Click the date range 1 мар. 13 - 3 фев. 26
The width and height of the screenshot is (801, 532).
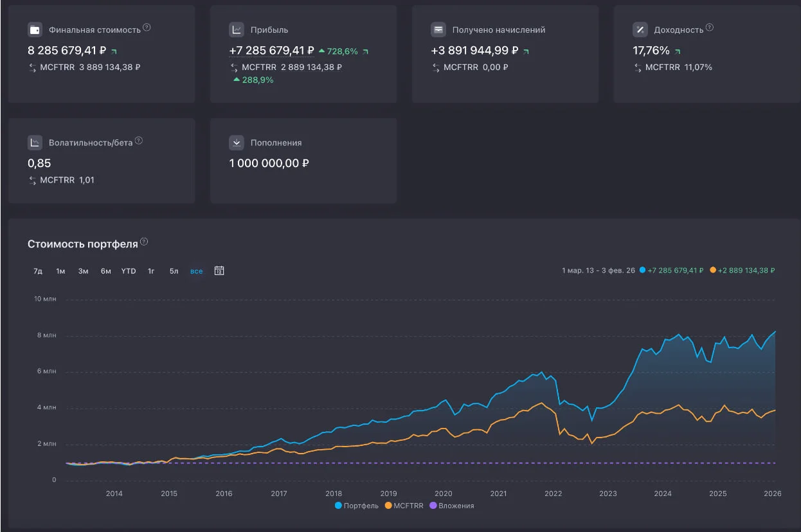pos(598,270)
